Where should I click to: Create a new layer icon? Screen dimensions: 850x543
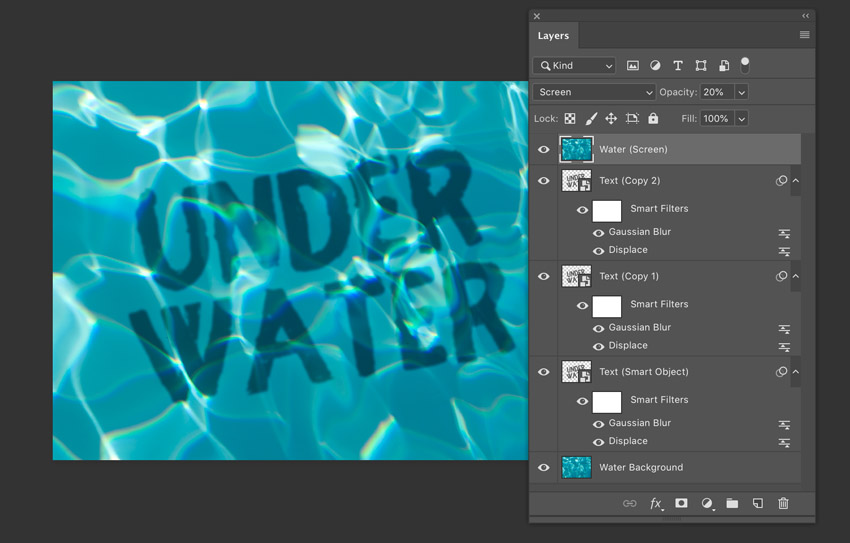(x=758, y=503)
